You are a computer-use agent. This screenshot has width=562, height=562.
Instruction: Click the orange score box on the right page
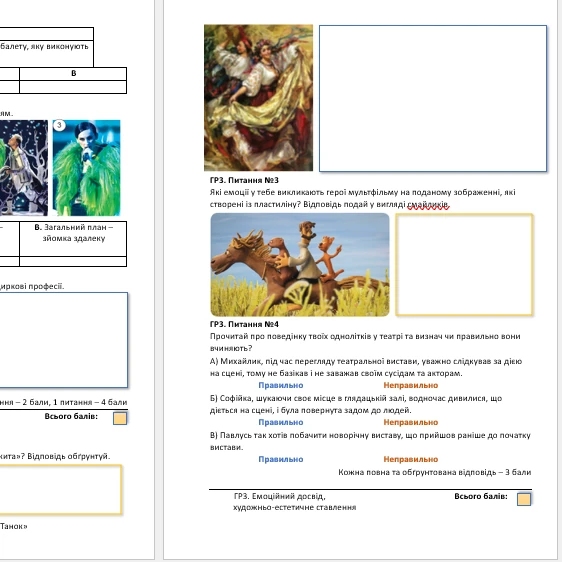click(524, 499)
